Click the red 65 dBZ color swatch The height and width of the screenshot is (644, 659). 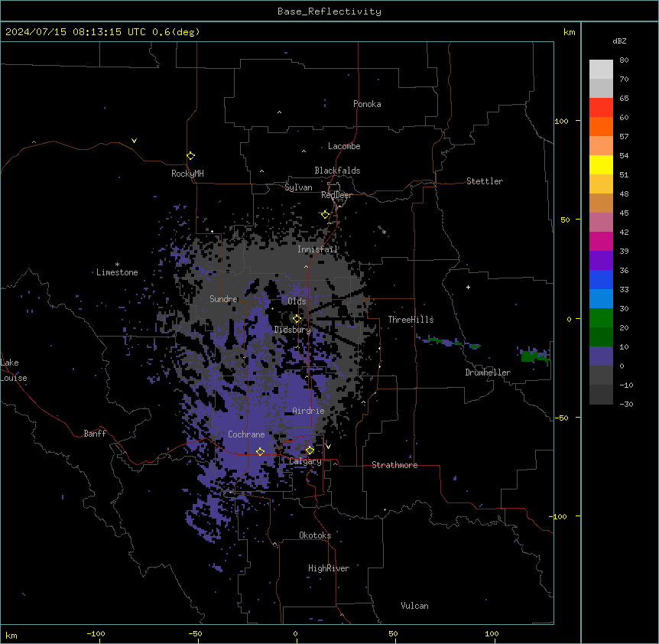pyautogui.click(x=601, y=108)
